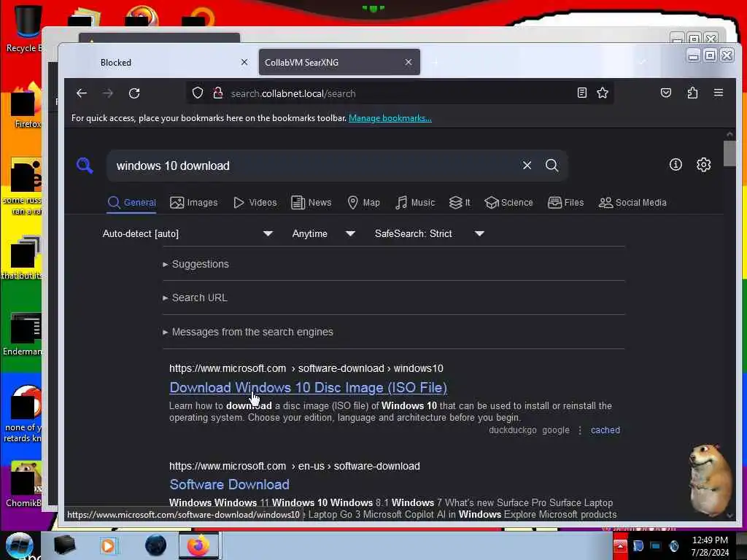The image size is (747, 560).
Task: Close the CollabVM SearXNG tab
Action: pos(409,62)
